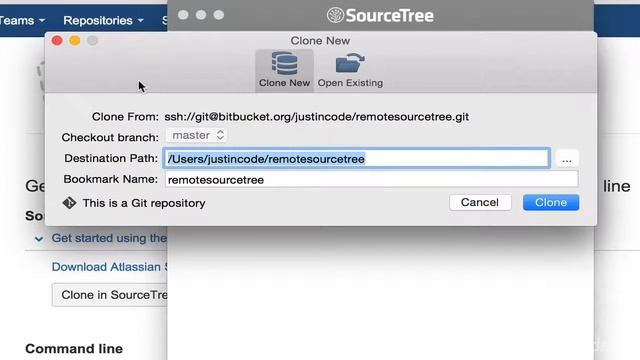This screenshot has width=640, height=360.
Task: Click the SourceTree logo icon
Action: (336, 16)
